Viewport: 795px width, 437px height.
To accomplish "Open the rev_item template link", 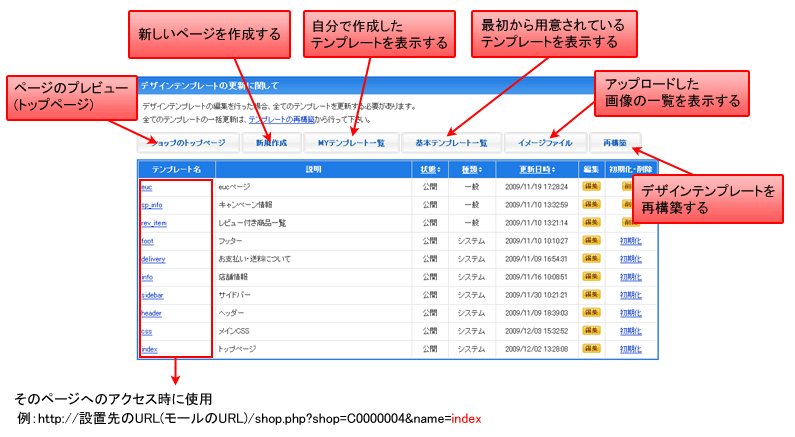I will (153, 223).
